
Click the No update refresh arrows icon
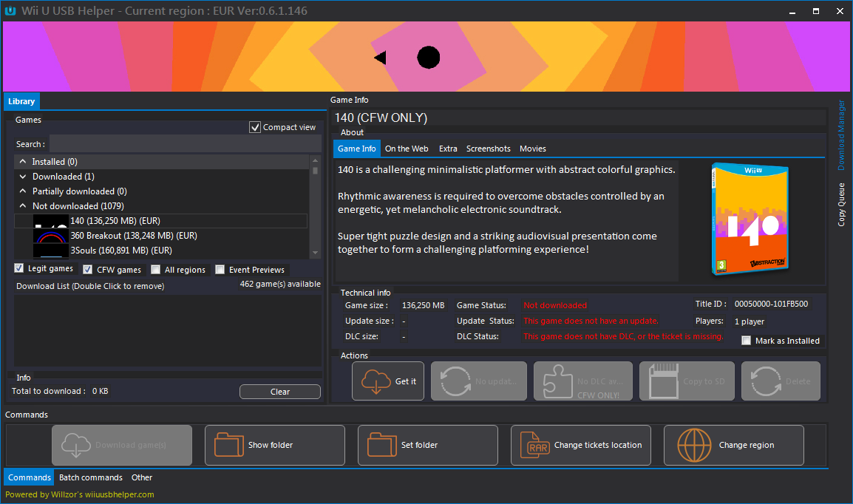point(455,381)
